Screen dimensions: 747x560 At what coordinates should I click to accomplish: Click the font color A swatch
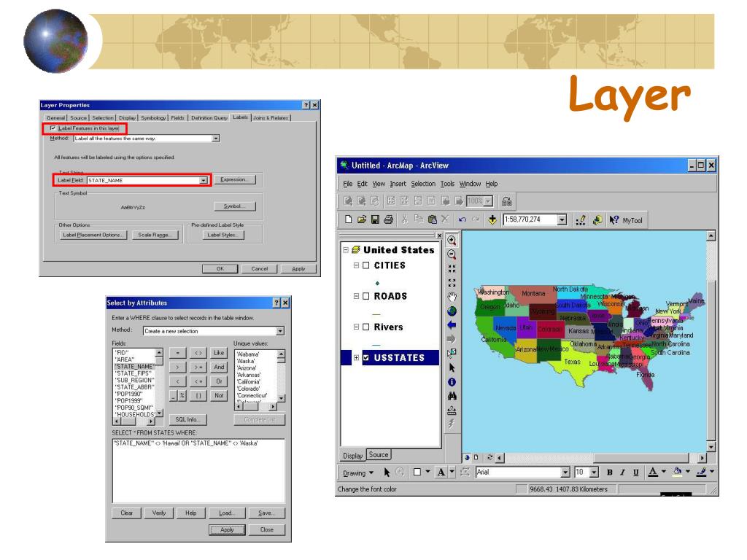pyautogui.click(x=653, y=472)
